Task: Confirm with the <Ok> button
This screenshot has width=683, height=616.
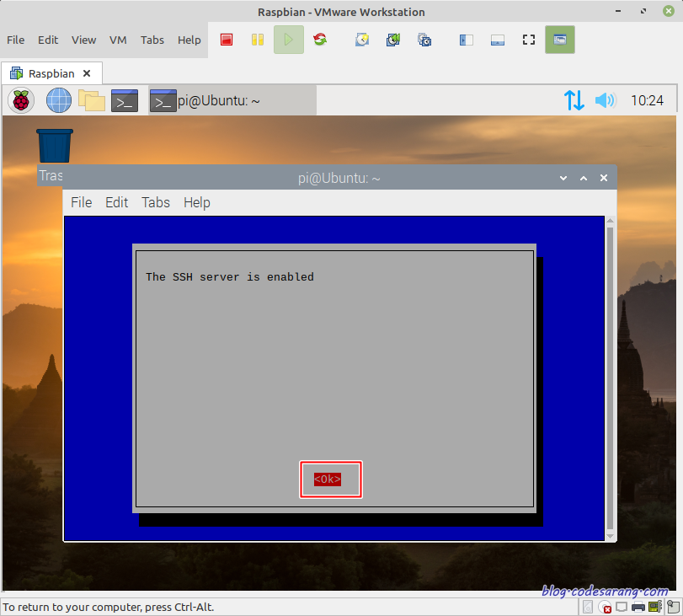Action: [x=328, y=479]
